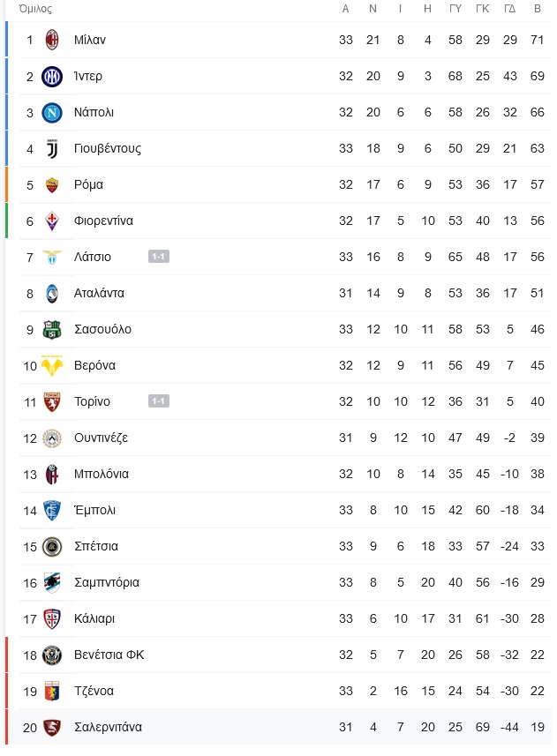The image size is (557, 756).
Task: Open the Σαλερνιτάνα team row
Action: [x=279, y=727]
